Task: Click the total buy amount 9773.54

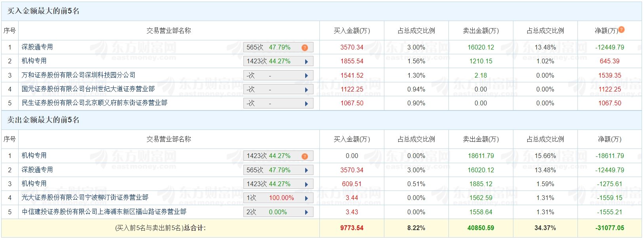Action: 352,228
